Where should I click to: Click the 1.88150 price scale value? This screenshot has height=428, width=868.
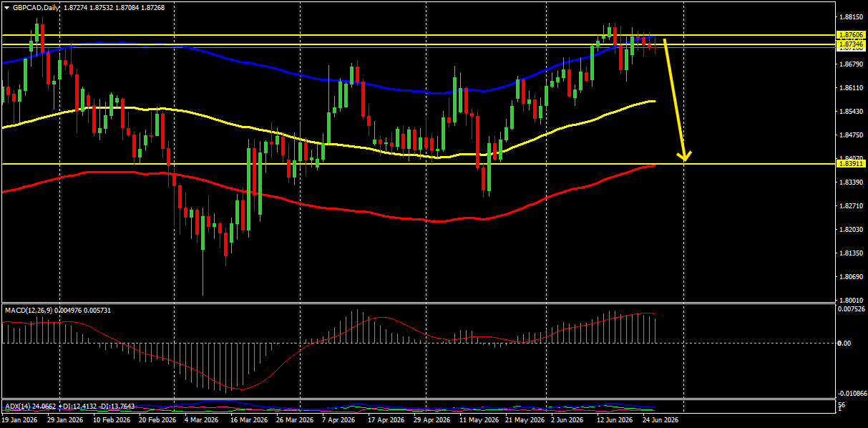point(852,16)
